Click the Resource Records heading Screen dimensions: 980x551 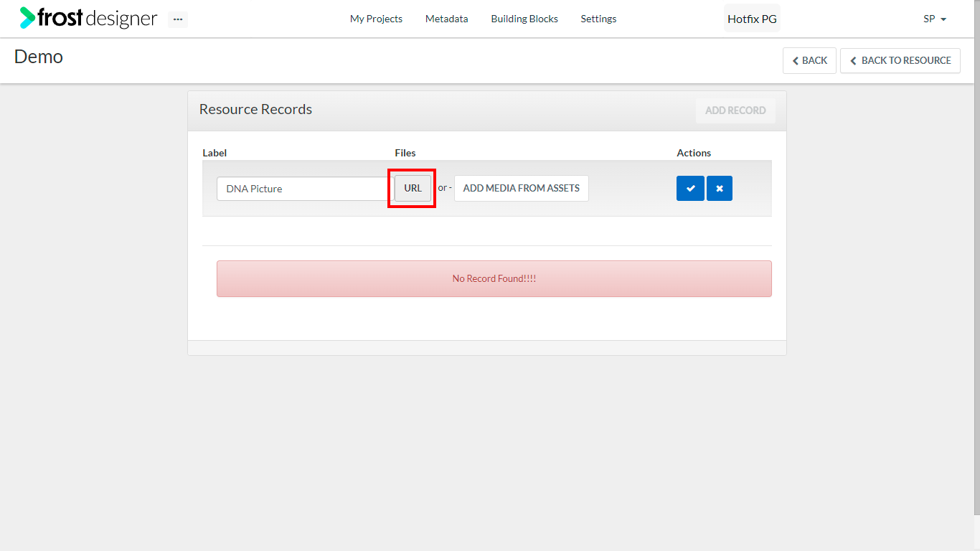pos(255,109)
